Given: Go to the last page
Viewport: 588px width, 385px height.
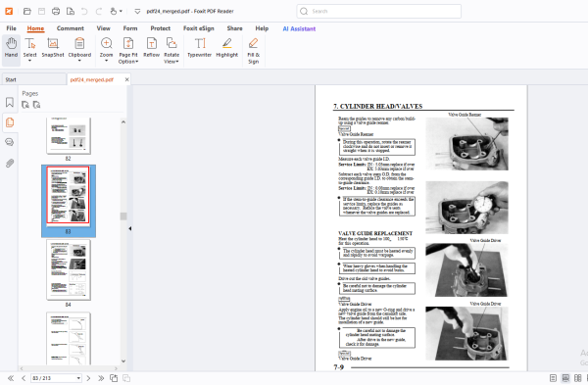Looking at the screenshot, I should pos(101,378).
